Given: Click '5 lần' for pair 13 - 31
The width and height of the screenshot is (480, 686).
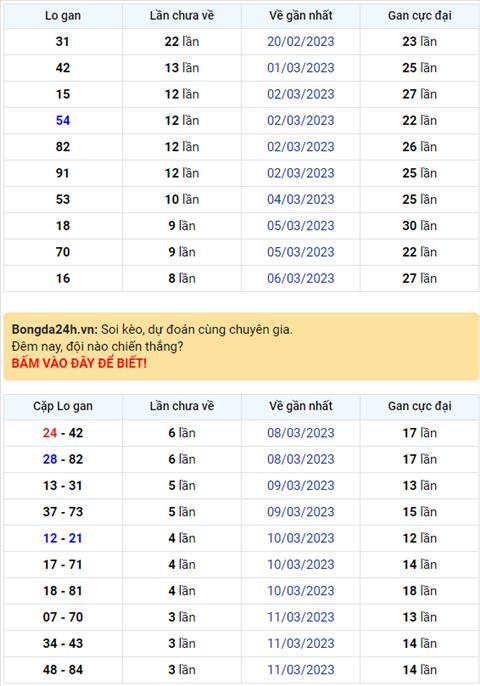Looking at the screenshot, I should (x=182, y=485).
